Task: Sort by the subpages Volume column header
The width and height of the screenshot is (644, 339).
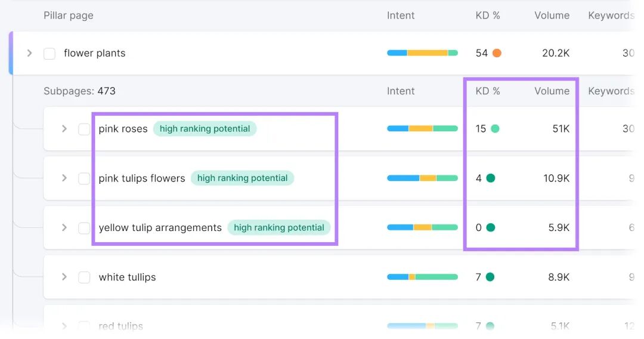Action: (552, 91)
